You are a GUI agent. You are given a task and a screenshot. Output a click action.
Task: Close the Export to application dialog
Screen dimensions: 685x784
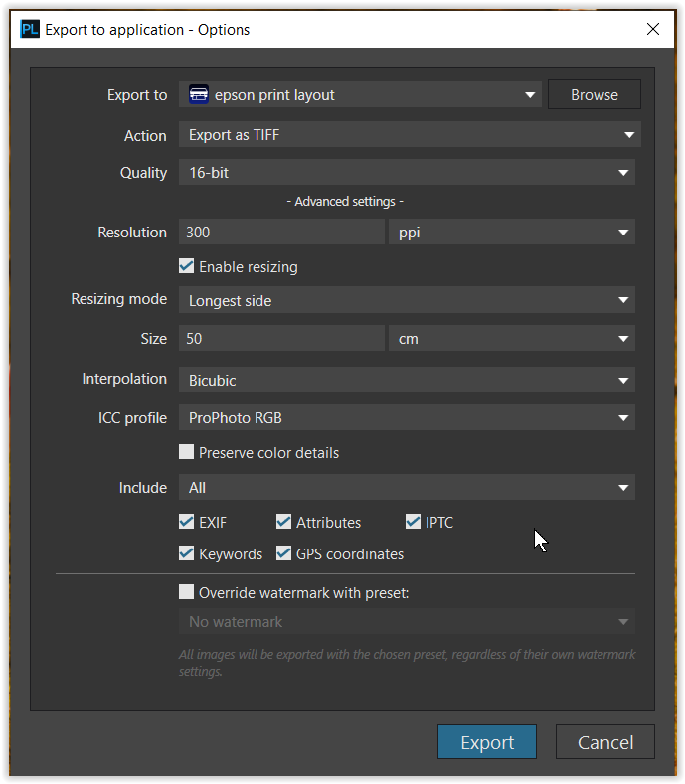point(653,29)
